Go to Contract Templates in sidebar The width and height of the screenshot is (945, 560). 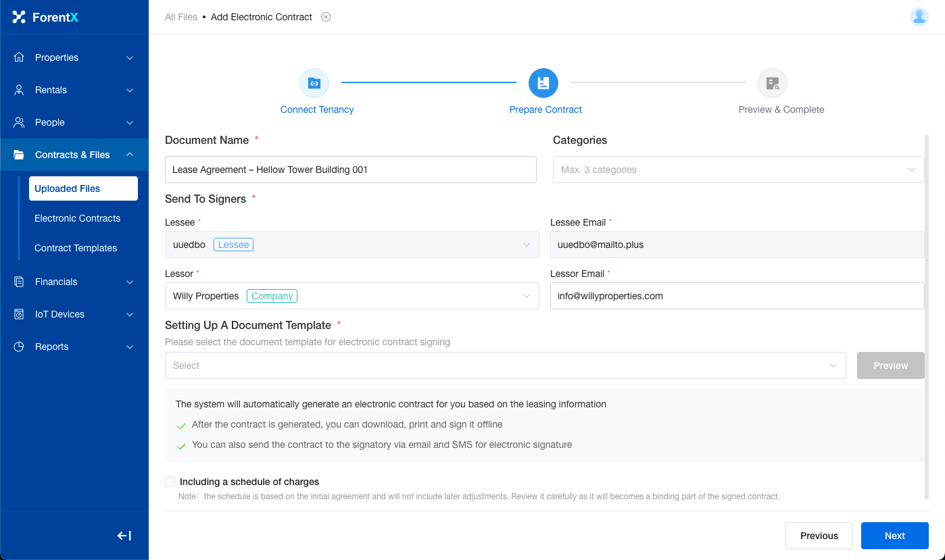coord(76,248)
